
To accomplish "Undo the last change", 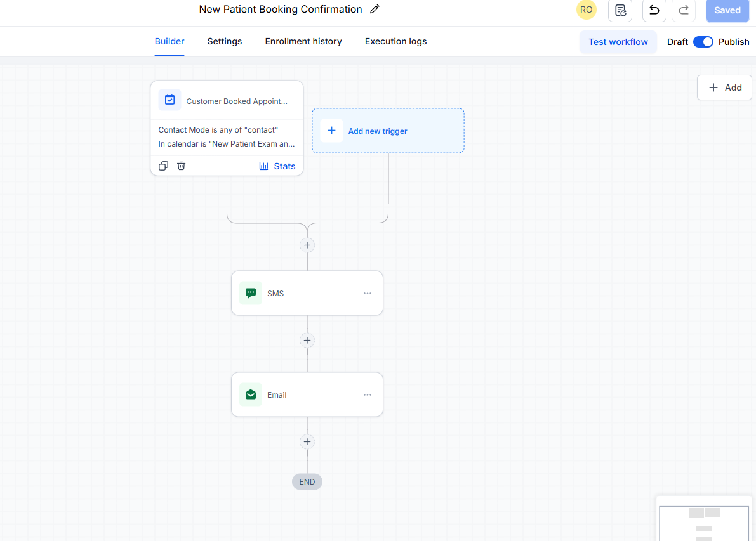I will 654,10.
